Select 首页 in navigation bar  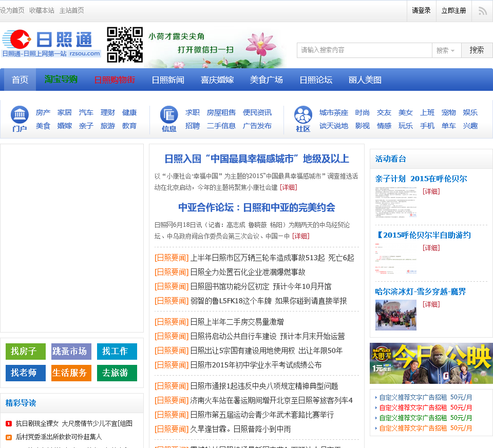[20, 80]
